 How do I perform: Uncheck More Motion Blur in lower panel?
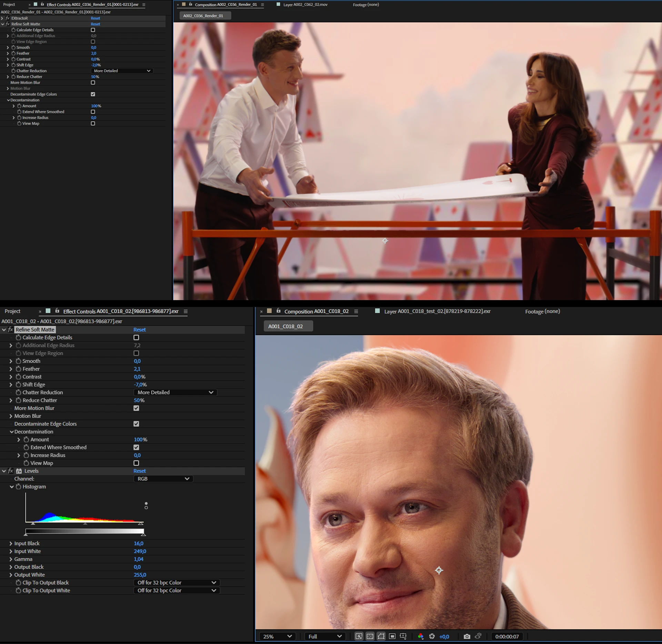[136, 408]
